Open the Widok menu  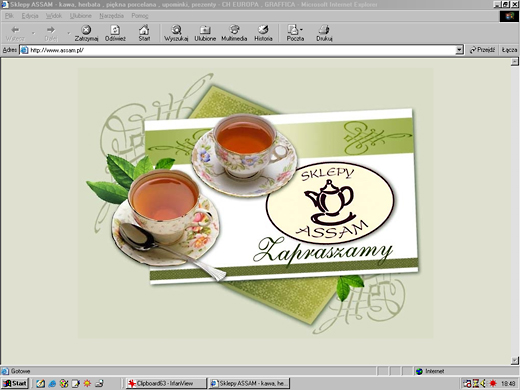pyautogui.click(x=54, y=16)
